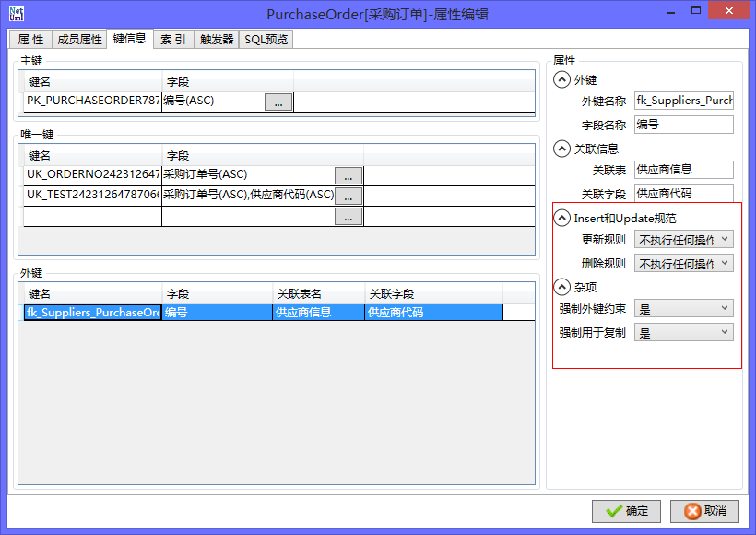
Task: Open the 索引 tab
Action: point(172,40)
